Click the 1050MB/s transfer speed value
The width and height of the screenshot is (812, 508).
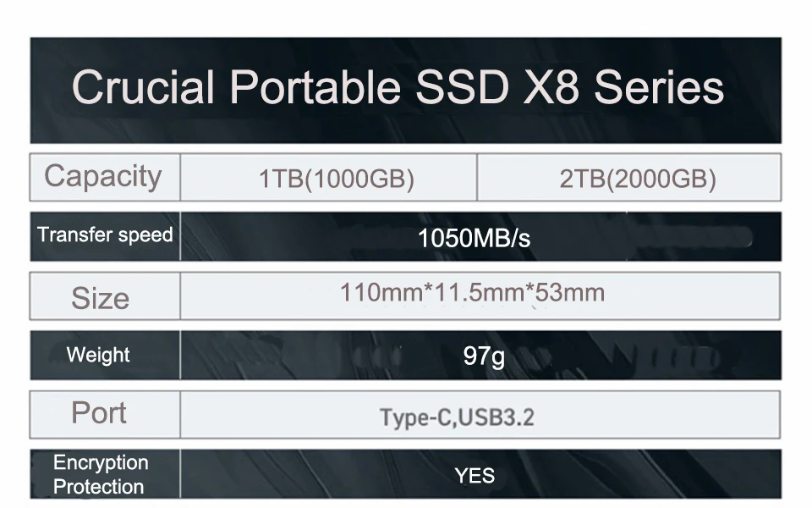(x=474, y=239)
